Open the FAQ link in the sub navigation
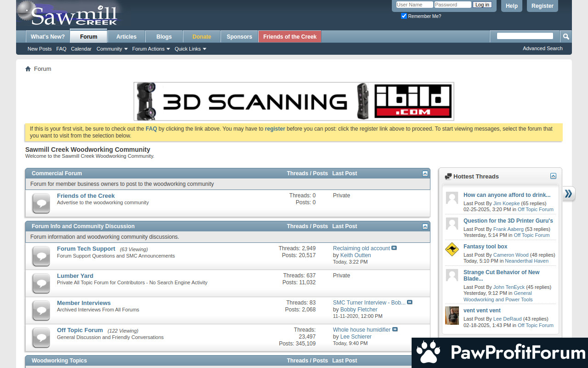Viewport: 588px width, 368px height. (x=61, y=49)
